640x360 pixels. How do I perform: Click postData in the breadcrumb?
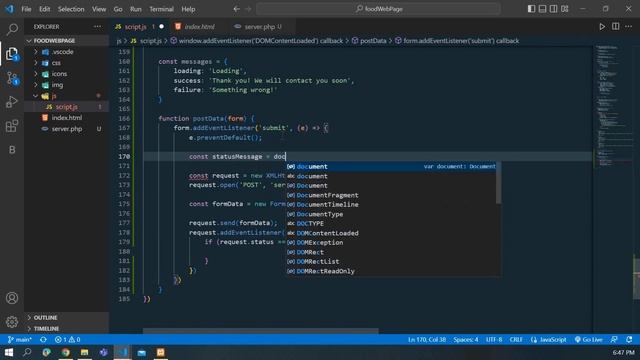[369, 41]
